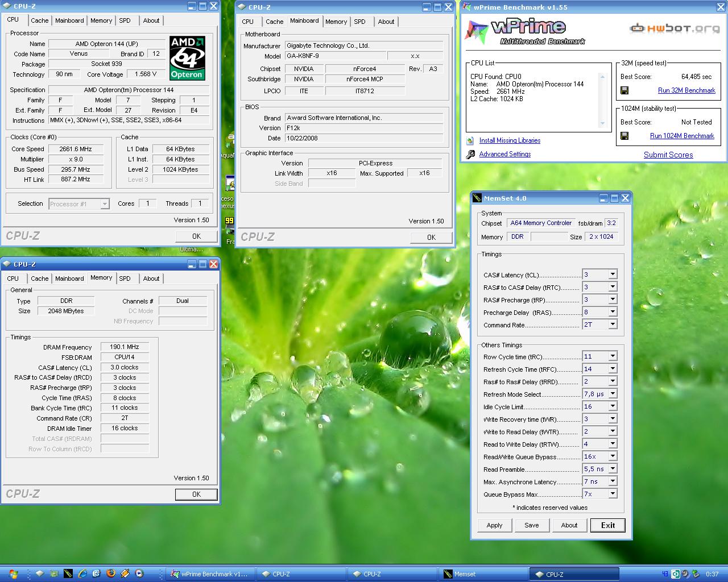Open the Precharge Delay (tRAS) dropdown
Screen dimensions: 728x582
613,312
